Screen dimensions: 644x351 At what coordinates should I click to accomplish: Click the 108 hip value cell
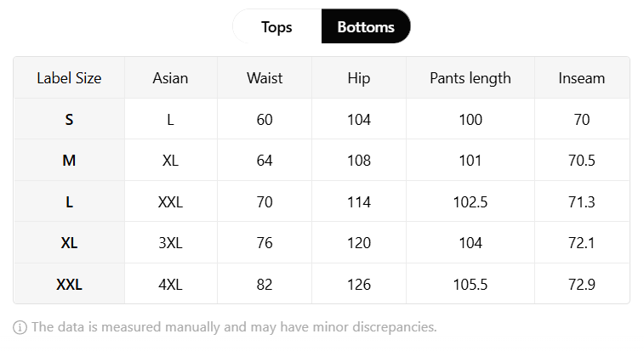[359, 160]
